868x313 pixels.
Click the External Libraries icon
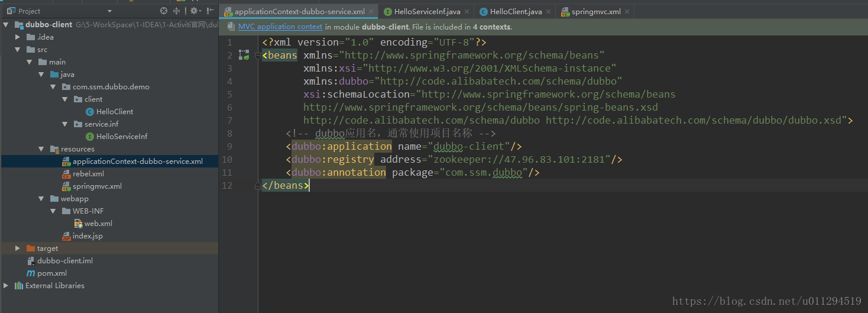[x=19, y=286]
